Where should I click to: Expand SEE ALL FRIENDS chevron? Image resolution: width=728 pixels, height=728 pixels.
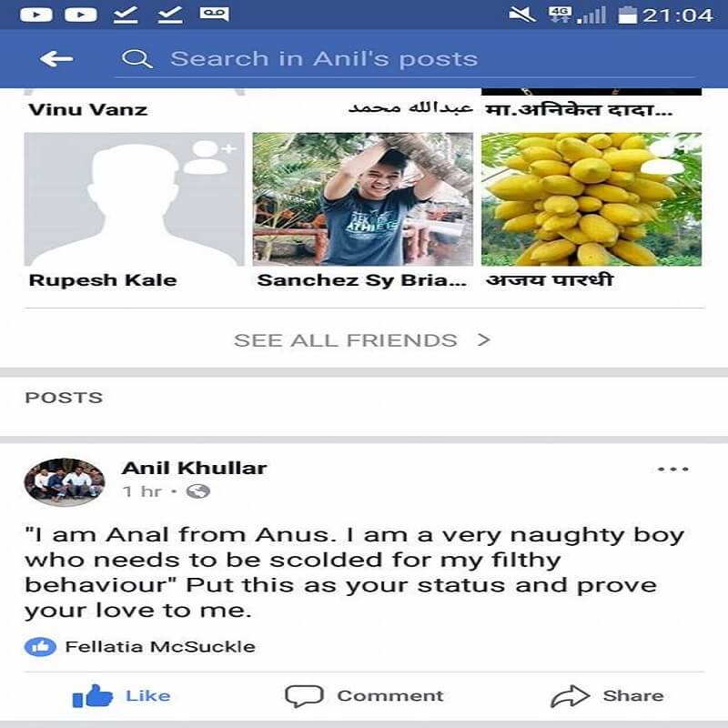coord(484,339)
